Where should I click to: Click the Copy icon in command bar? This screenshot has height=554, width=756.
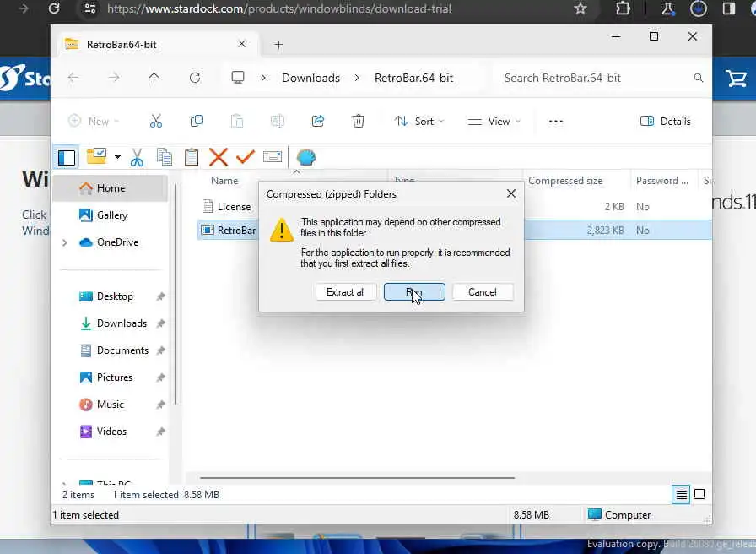coord(197,121)
